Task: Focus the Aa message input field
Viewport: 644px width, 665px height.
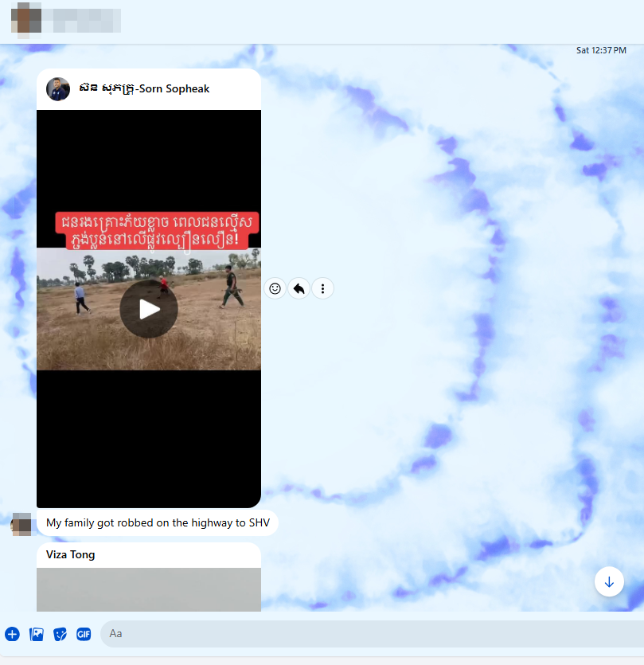Action: pos(373,634)
